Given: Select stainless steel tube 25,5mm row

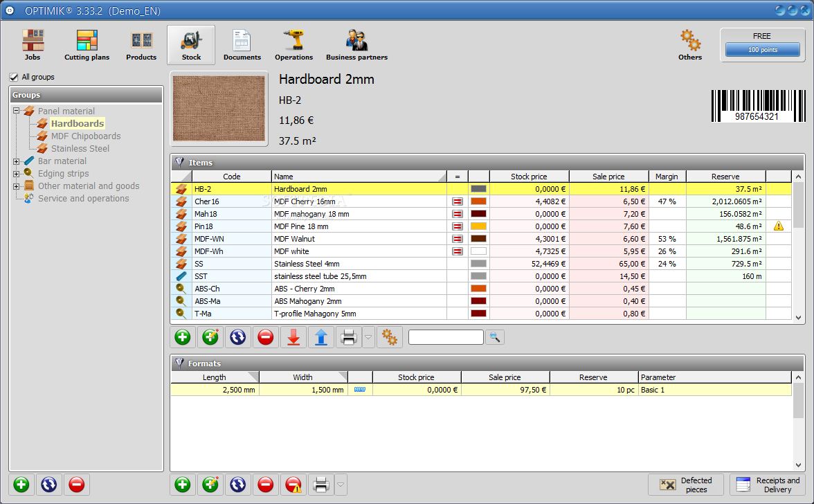Looking at the screenshot, I should 481,276.
